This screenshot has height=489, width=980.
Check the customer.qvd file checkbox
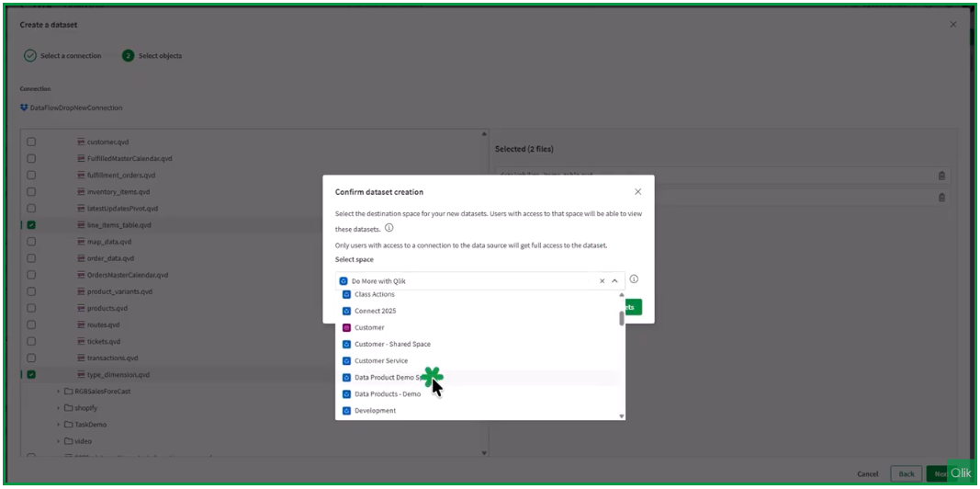(31, 142)
